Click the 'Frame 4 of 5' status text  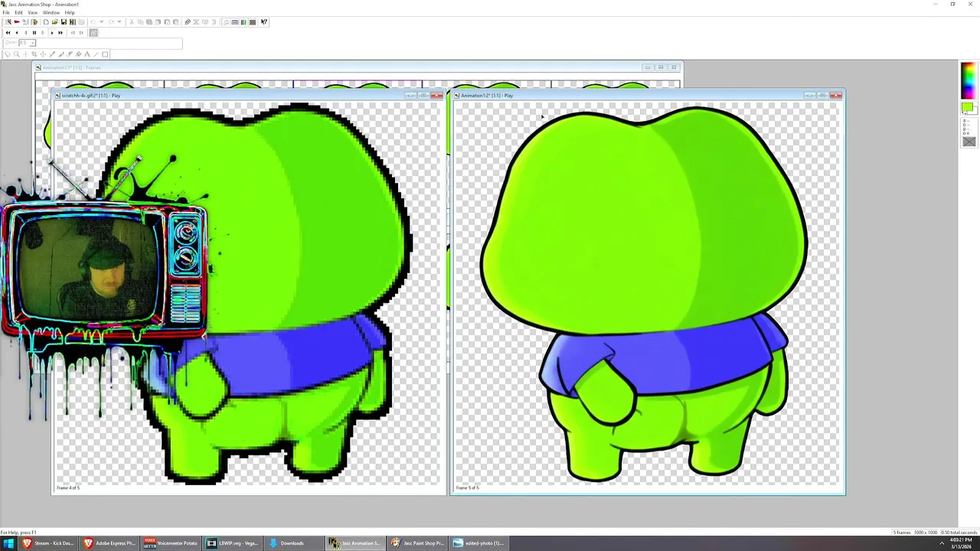[x=67, y=487]
